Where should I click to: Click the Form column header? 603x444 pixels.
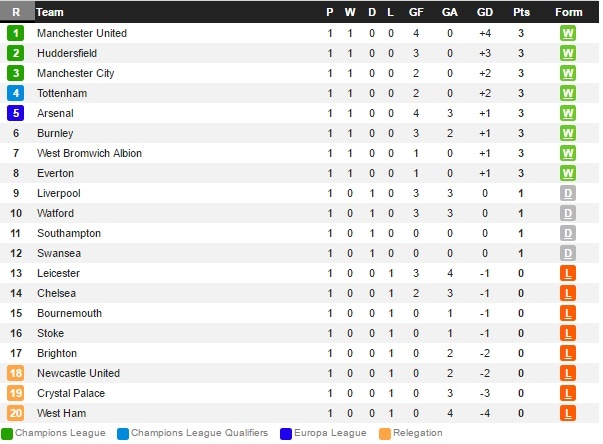(568, 12)
